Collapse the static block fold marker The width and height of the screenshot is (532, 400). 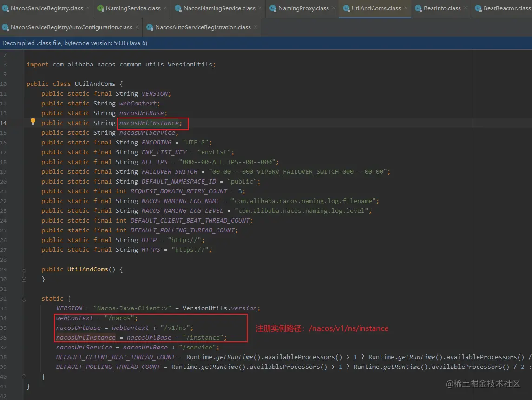[x=24, y=299]
